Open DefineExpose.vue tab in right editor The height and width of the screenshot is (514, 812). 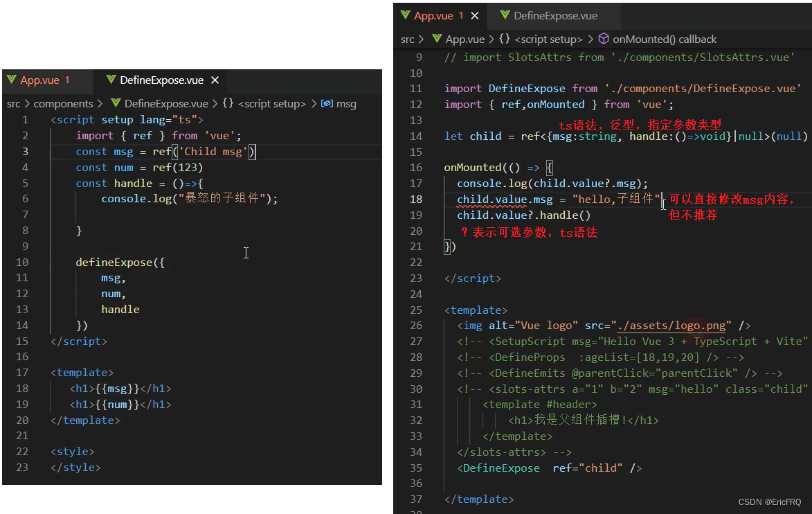coord(555,16)
